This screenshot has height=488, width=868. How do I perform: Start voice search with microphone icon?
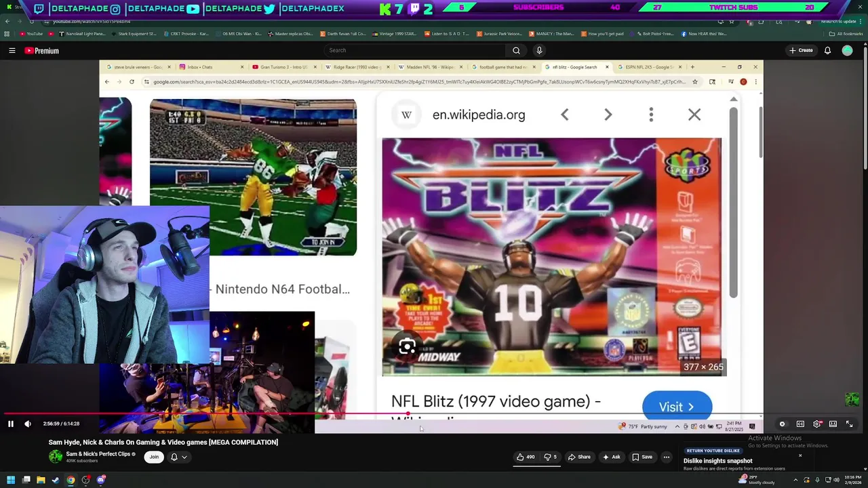pos(539,50)
